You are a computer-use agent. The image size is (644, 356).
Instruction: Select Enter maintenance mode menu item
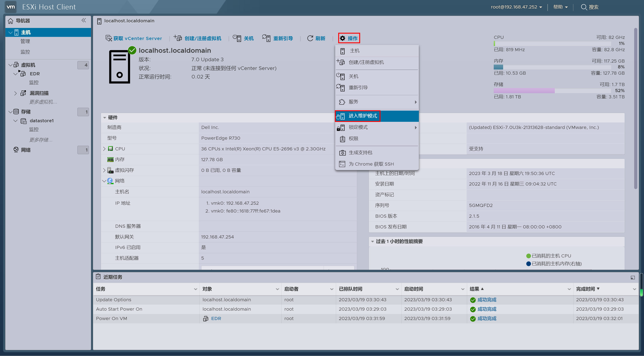click(377, 116)
